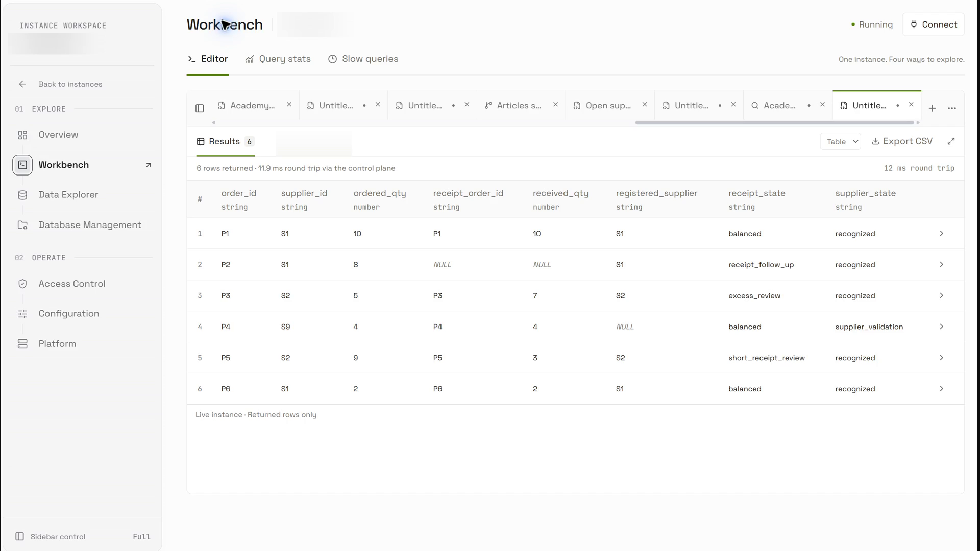Image resolution: width=980 pixels, height=551 pixels.
Task: Open Database Management
Action: [x=90, y=225]
